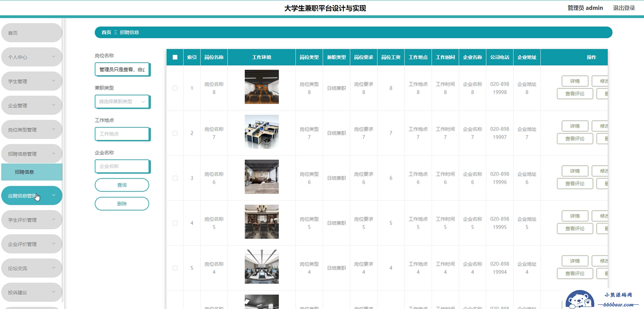The image size is (644, 309).
Task: Expand the 企业管理 menu chevron
Action: (x=54, y=105)
